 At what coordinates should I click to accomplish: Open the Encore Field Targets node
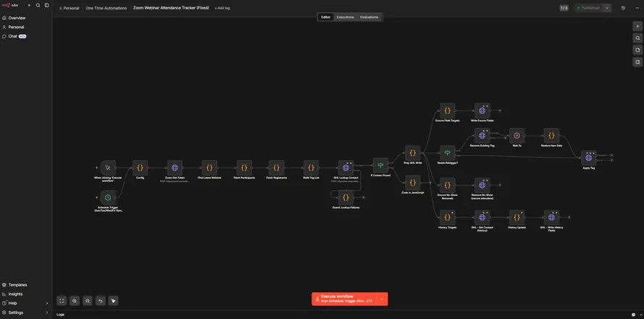(x=447, y=111)
